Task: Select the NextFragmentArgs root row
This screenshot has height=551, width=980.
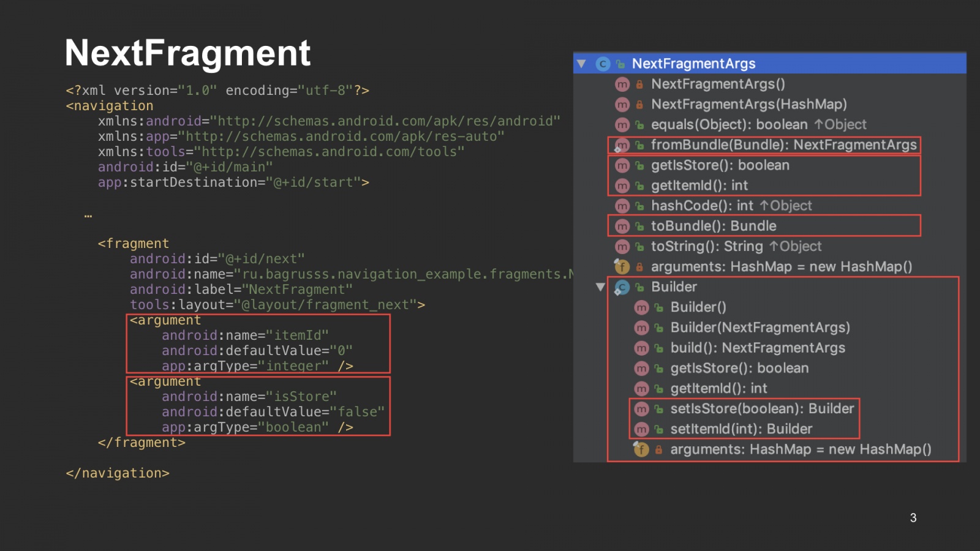Action: (770, 64)
